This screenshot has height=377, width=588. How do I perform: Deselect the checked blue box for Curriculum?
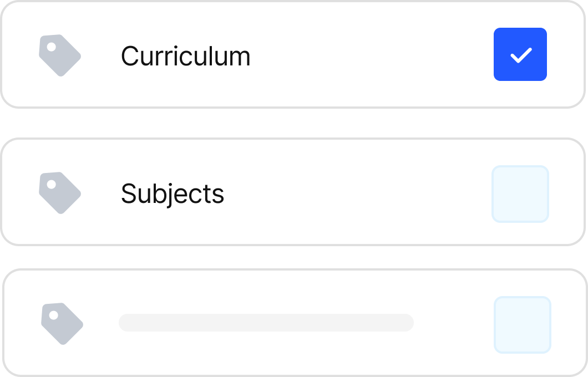(520, 54)
